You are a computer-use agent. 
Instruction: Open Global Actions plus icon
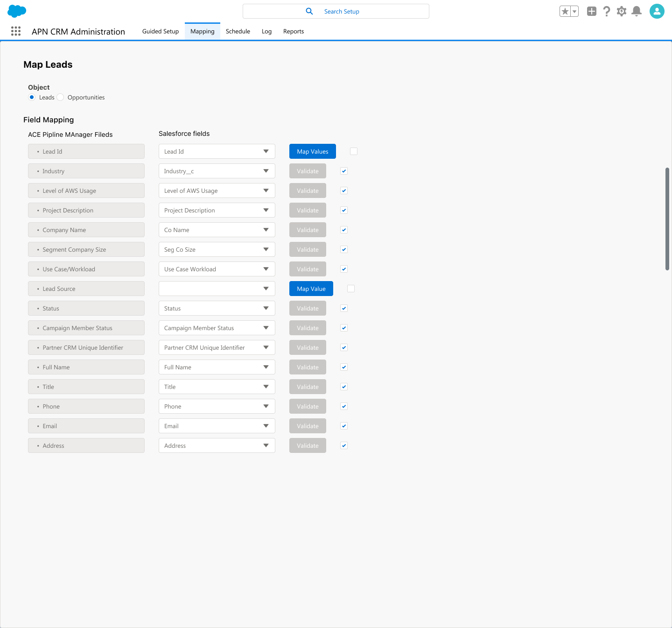[x=592, y=11]
